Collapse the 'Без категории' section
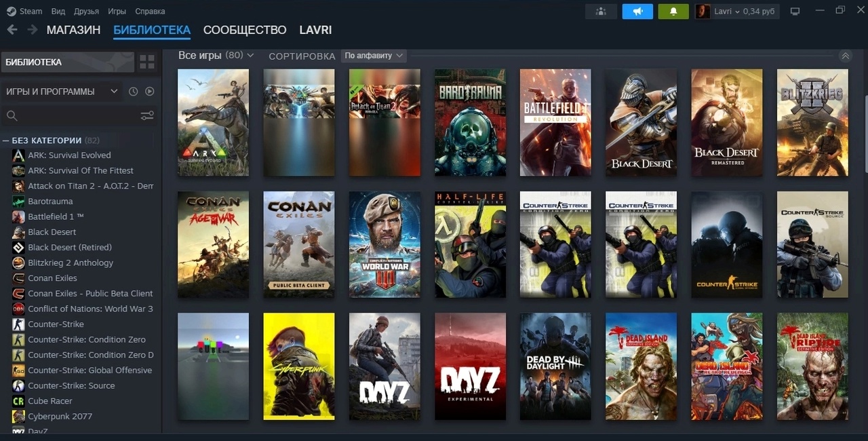 tap(52, 140)
